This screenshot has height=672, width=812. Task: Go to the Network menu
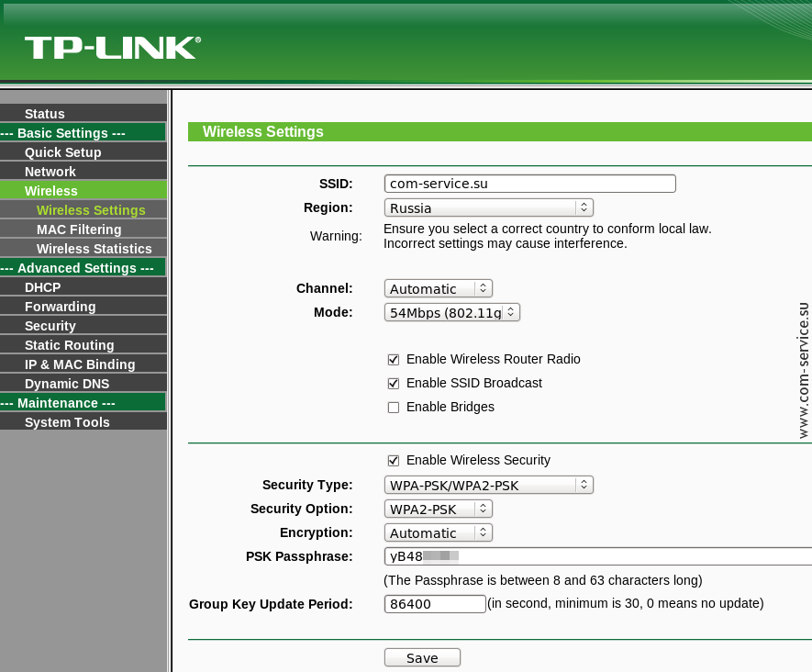pos(83,172)
